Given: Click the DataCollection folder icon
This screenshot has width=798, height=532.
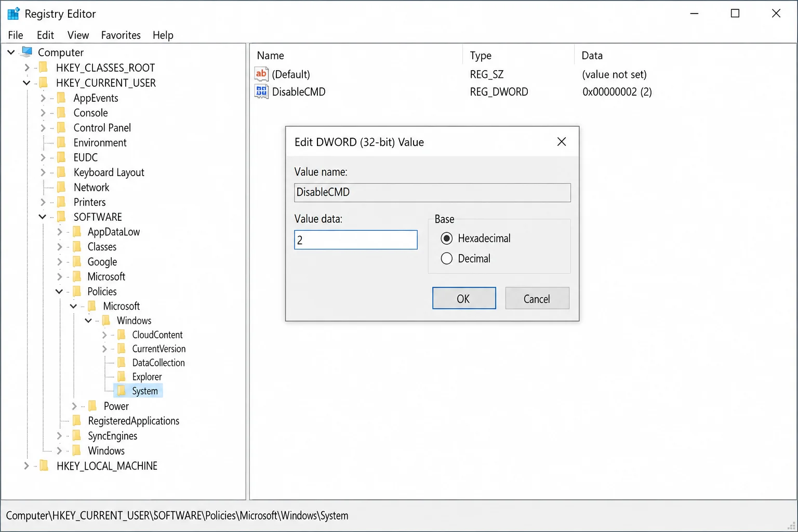Looking at the screenshot, I should (x=122, y=363).
